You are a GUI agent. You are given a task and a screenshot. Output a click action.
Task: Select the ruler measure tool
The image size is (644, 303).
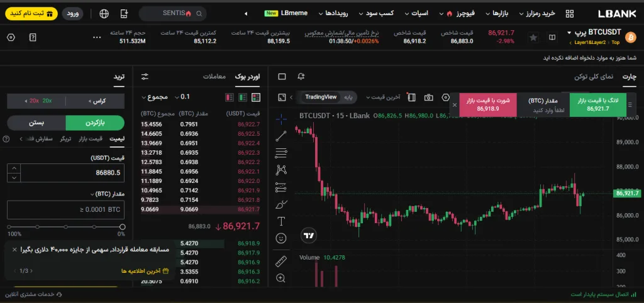click(x=281, y=260)
